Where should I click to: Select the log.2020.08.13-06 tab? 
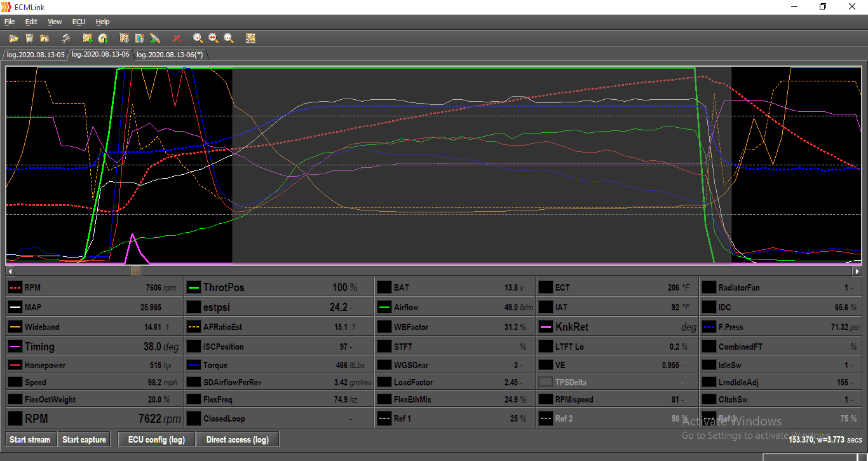tap(100, 54)
